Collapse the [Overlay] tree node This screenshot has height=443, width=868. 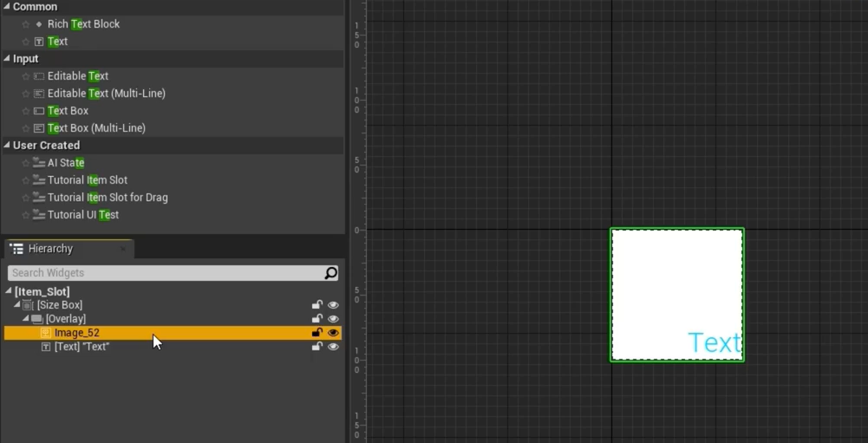[25, 318]
